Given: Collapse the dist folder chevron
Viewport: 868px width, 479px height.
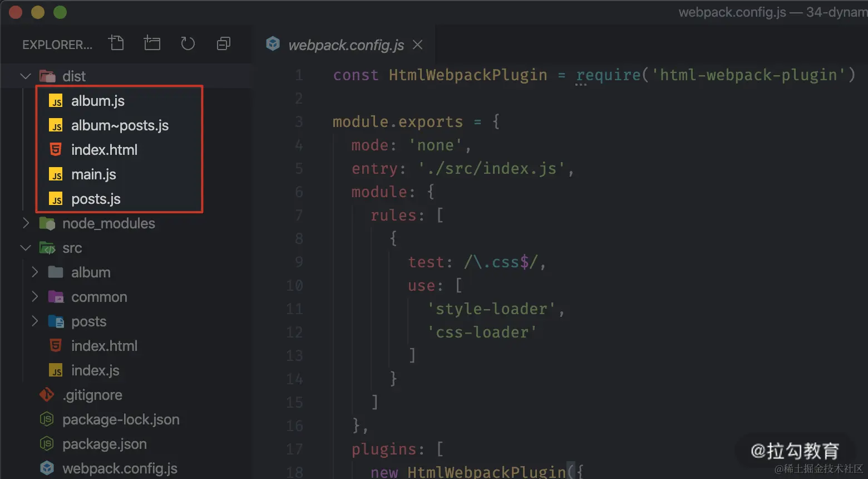Looking at the screenshot, I should pos(26,76).
